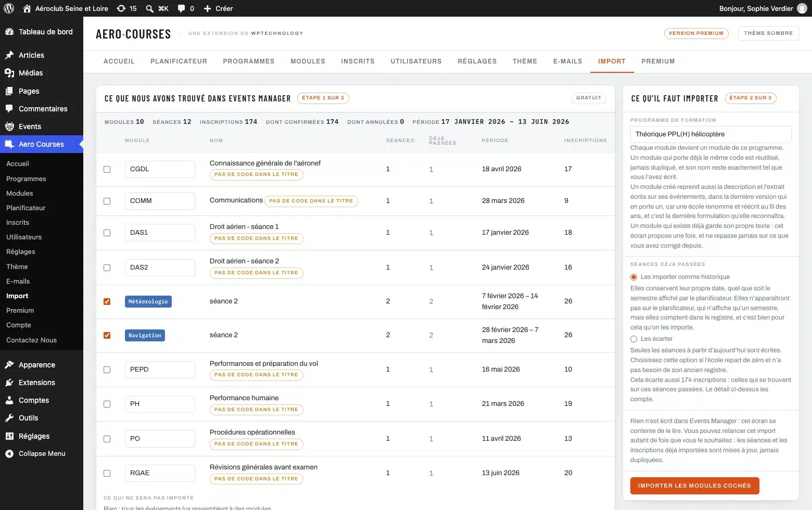Click the Articles pin icon
The height and width of the screenshot is (510, 812).
(9, 55)
